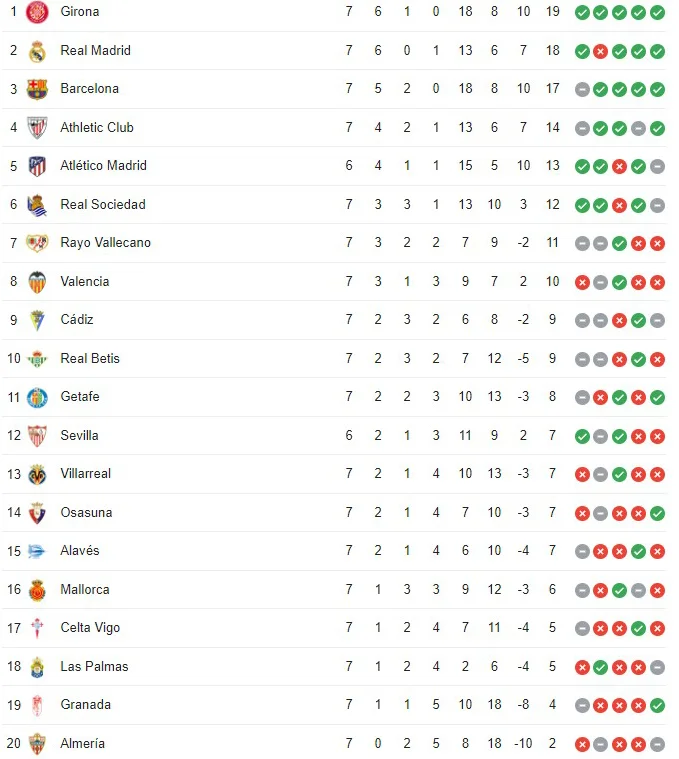
Task: Click Las Palmas' green win form icon
Action: tap(601, 668)
